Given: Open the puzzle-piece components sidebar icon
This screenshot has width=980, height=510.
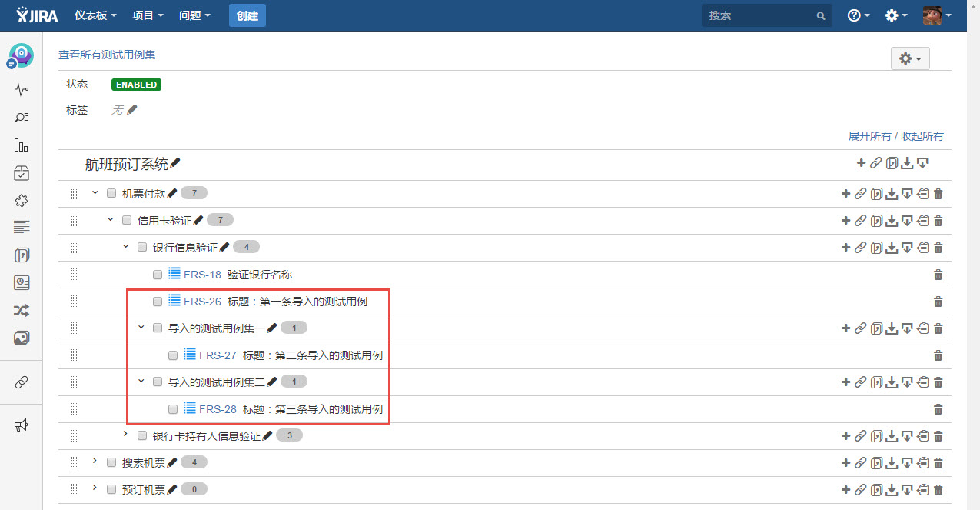Looking at the screenshot, I should (22, 201).
